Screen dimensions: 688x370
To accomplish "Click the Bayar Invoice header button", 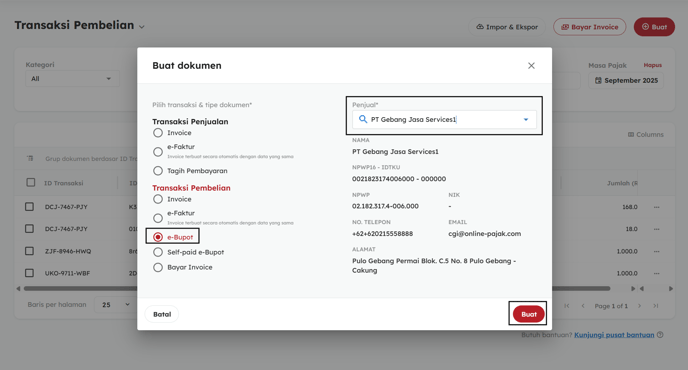I will click(590, 27).
